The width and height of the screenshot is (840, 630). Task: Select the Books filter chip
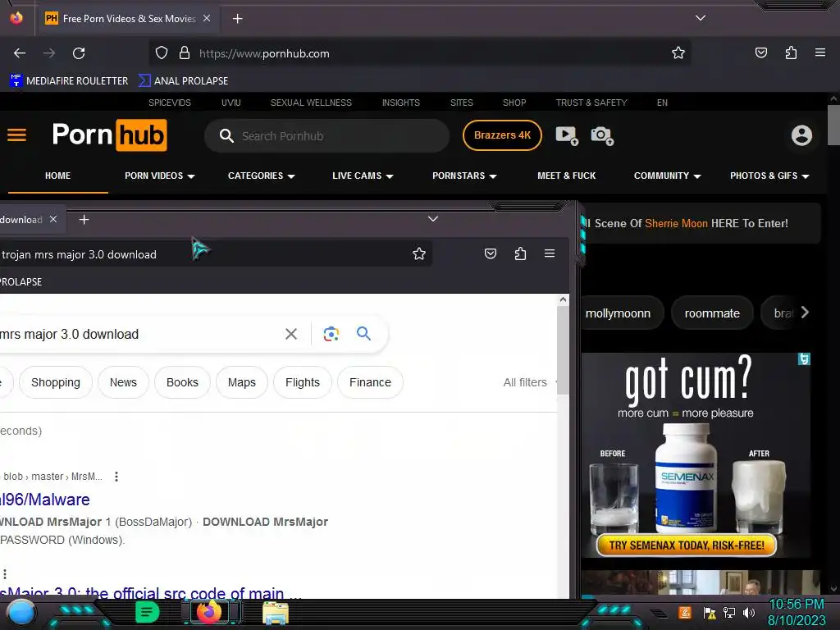pyautogui.click(x=182, y=382)
